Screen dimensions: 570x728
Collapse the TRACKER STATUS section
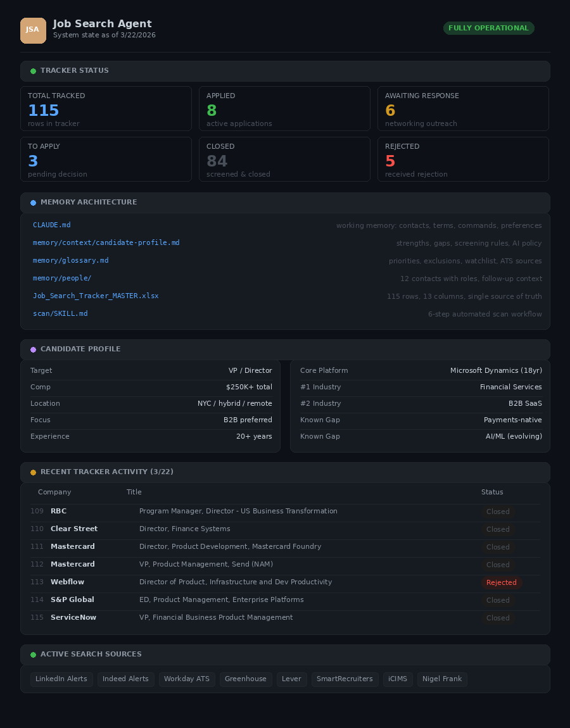pos(74,71)
